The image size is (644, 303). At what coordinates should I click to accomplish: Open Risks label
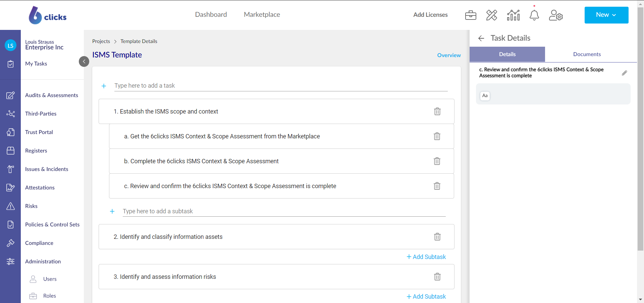pos(31,206)
